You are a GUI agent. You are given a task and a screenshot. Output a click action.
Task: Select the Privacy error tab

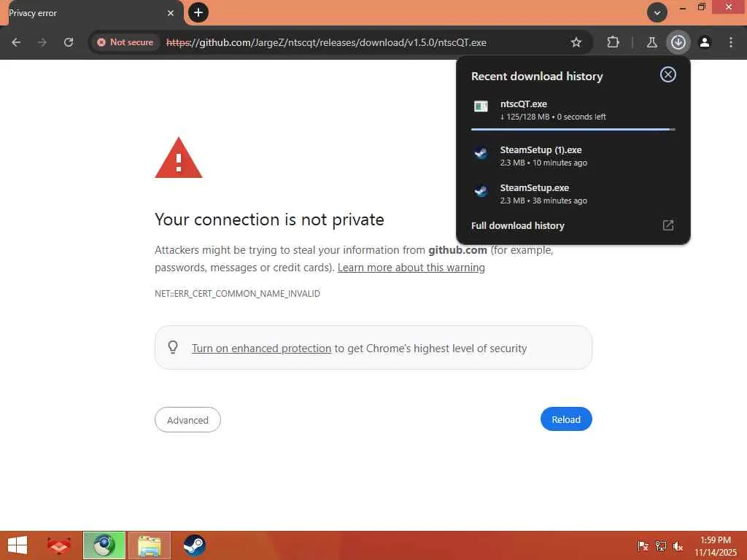point(90,13)
